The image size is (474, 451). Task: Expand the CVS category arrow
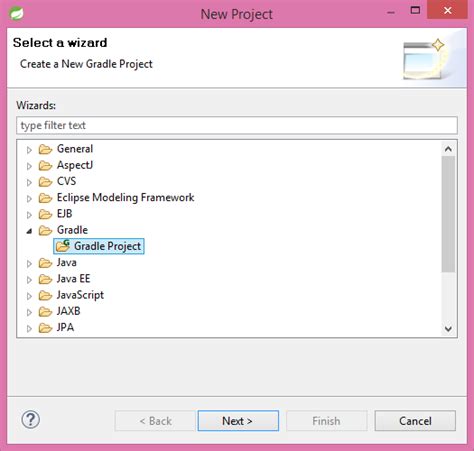(x=29, y=182)
